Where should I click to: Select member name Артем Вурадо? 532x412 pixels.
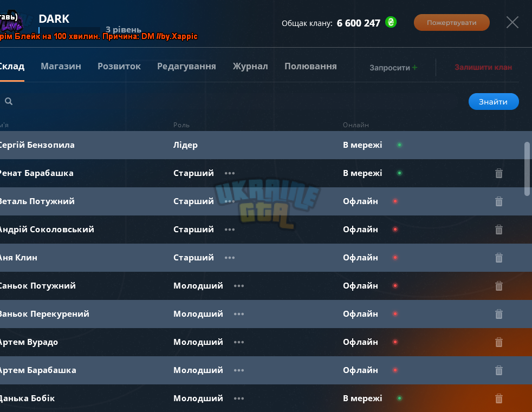coord(29,342)
